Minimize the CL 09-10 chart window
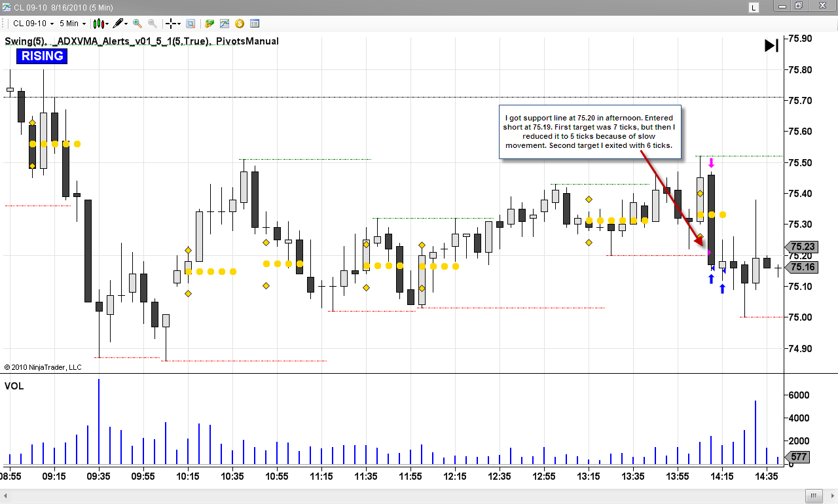 pyautogui.click(x=782, y=6)
